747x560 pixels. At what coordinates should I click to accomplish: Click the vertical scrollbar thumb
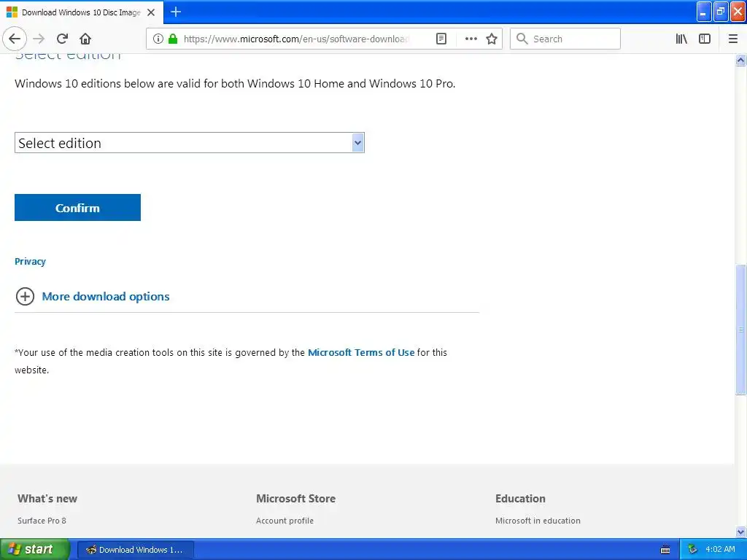[x=740, y=329]
